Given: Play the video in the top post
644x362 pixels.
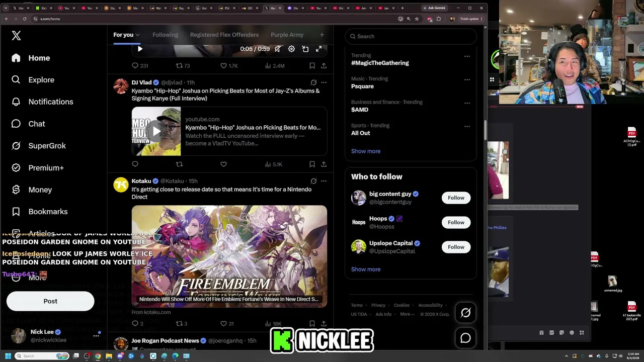Looking at the screenshot, I should (140, 49).
